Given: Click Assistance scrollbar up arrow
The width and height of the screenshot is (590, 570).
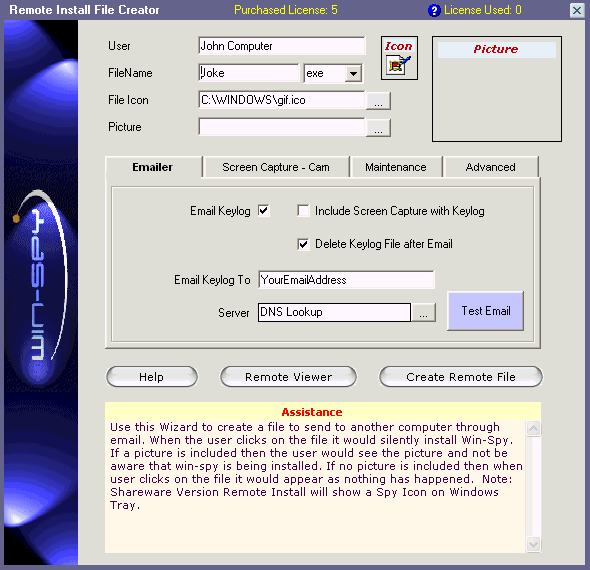Looking at the screenshot, I should [x=534, y=428].
